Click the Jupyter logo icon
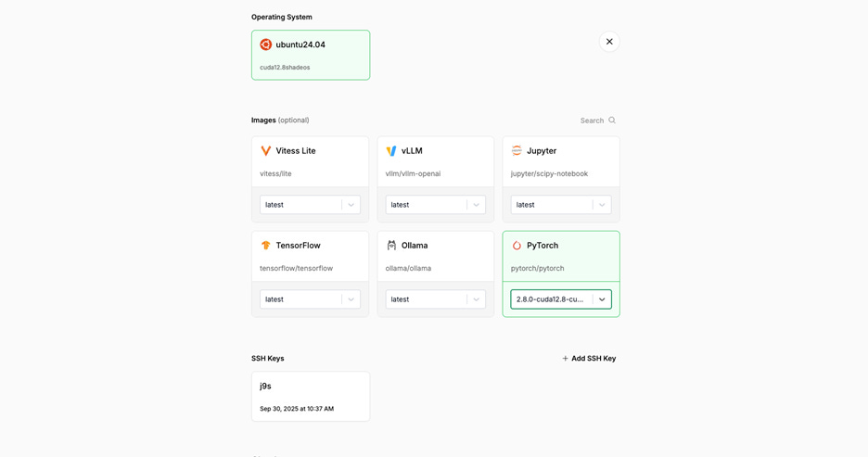Image resolution: width=868 pixels, height=457 pixels. point(517,150)
